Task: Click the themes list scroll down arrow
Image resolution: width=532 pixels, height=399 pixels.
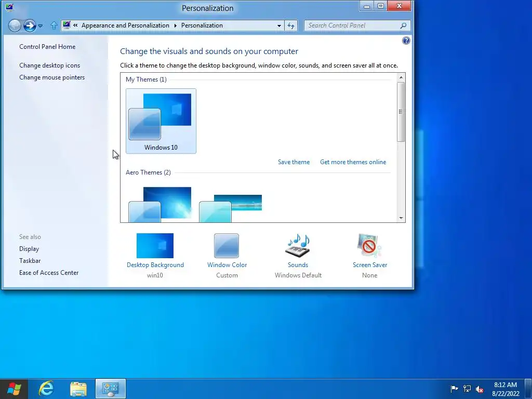Action: tap(401, 218)
